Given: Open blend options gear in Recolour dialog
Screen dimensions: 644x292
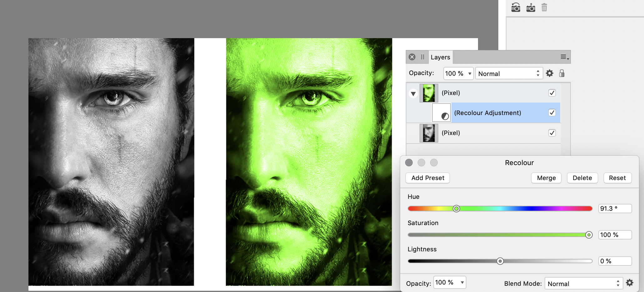Looking at the screenshot, I should [x=630, y=283].
